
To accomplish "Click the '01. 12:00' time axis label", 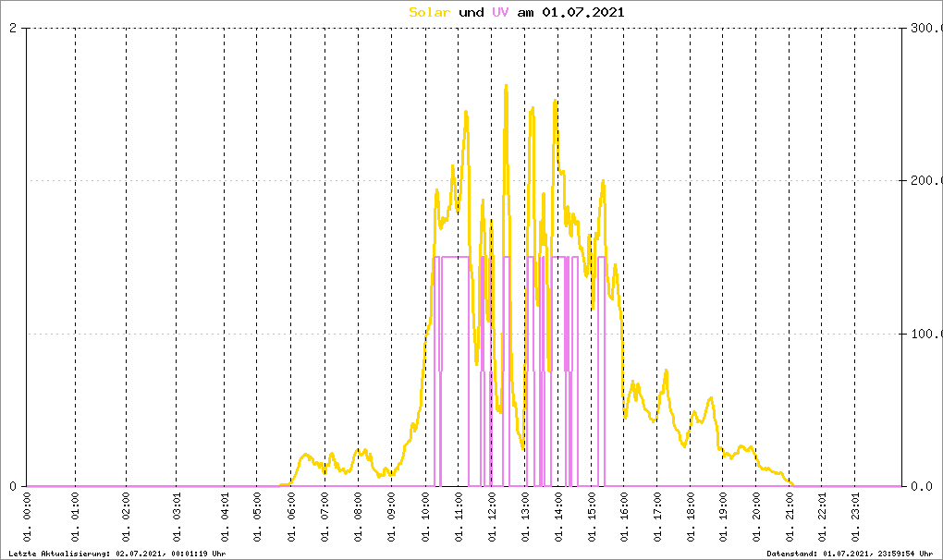I will (491, 517).
